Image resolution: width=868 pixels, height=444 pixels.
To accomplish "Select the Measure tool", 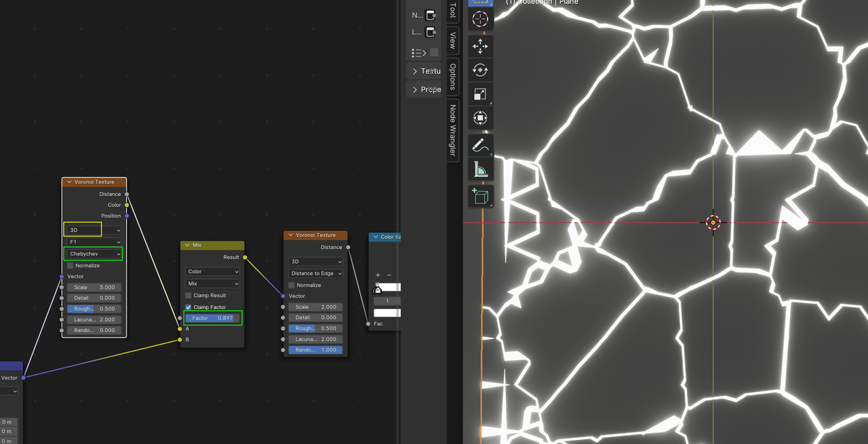I will tap(480, 169).
